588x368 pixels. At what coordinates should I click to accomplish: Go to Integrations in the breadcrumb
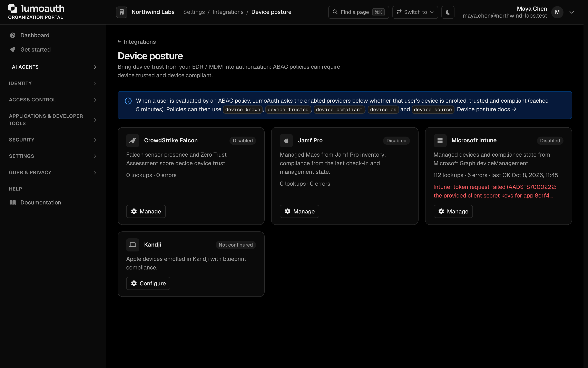coord(228,12)
